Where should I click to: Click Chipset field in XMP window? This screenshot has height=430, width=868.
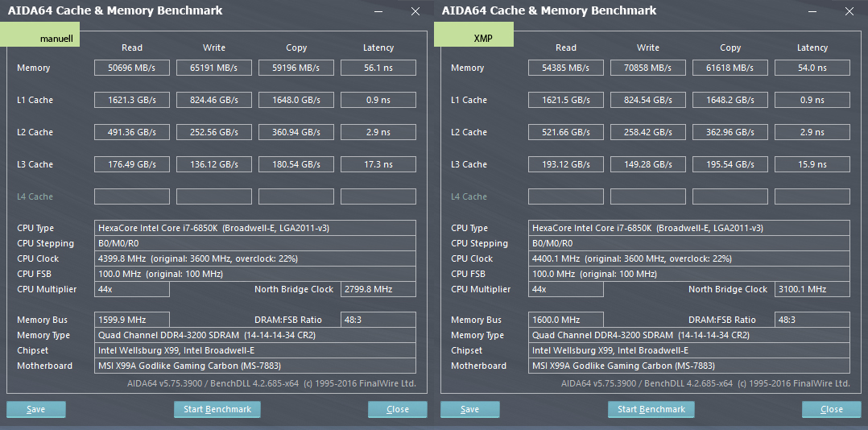(x=689, y=350)
